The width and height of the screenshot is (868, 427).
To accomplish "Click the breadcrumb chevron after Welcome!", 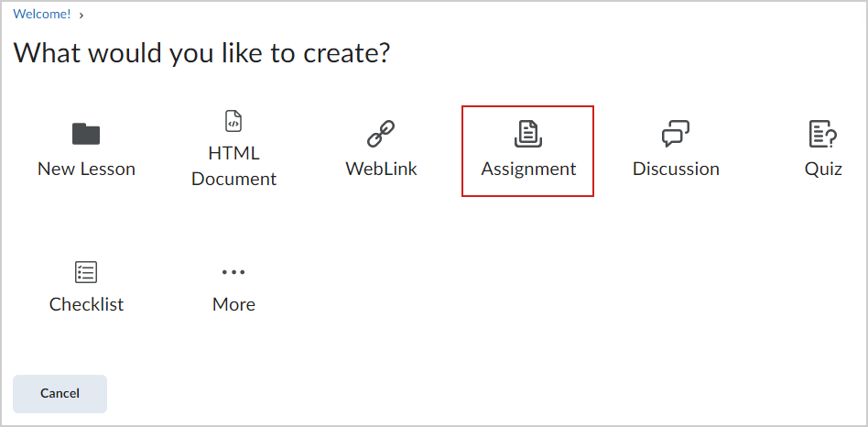I will coord(81,15).
